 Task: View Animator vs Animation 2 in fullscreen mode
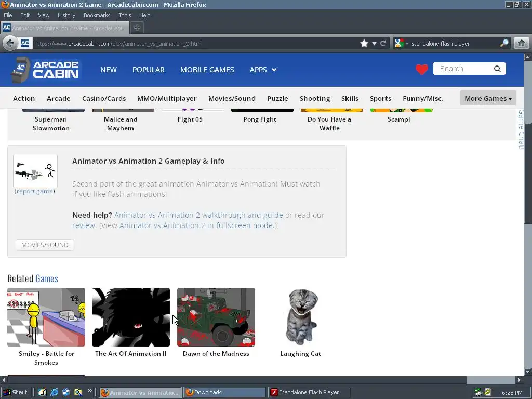point(198,225)
